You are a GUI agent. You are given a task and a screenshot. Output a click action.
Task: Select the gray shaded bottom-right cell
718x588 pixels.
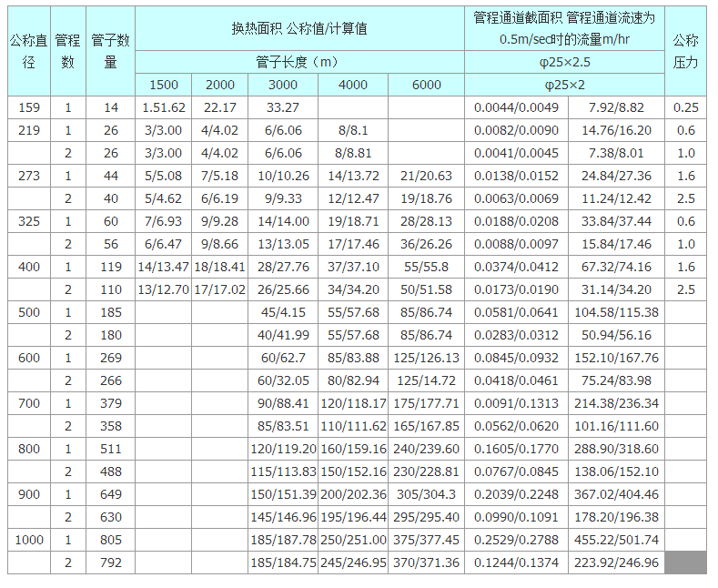[x=685, y=563]
